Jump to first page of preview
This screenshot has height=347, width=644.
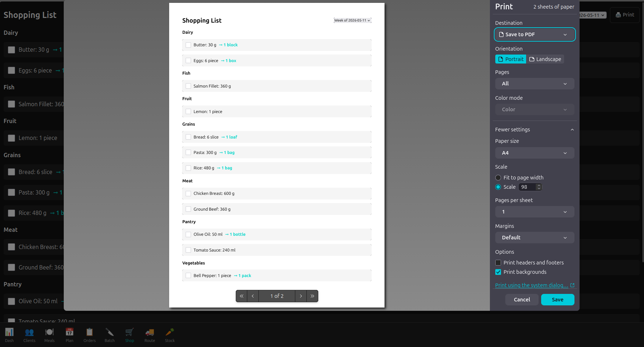(x=242, y=296)
